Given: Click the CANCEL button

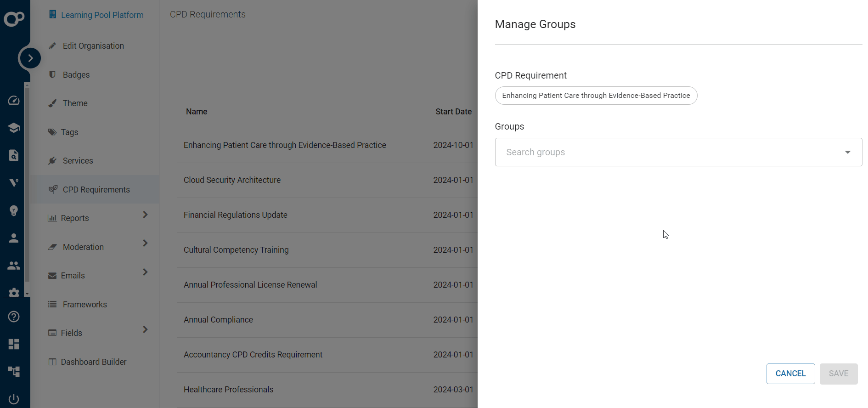Looking at the screenshot, I should click(x=790, y=374).
